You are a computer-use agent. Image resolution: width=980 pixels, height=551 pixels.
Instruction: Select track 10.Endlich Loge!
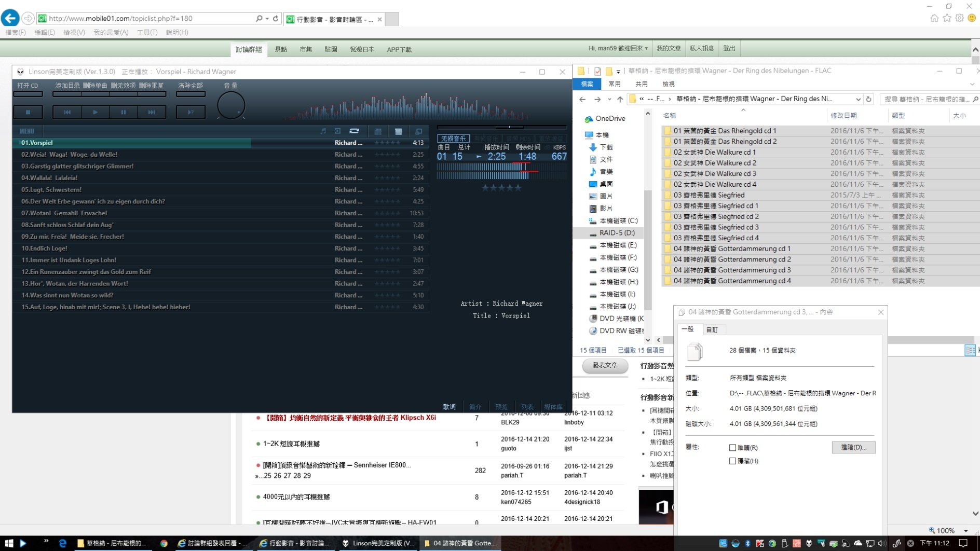coord(221,249)
